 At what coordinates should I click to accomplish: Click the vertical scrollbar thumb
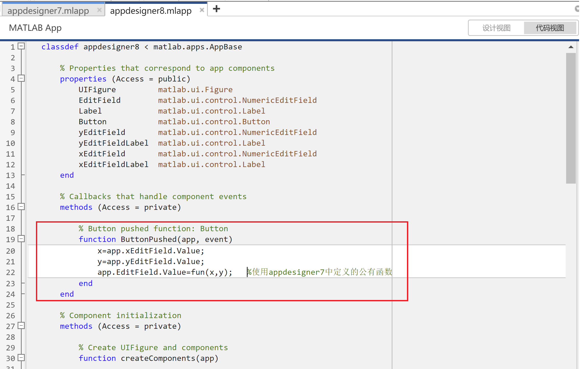click(x=571, y=118)
